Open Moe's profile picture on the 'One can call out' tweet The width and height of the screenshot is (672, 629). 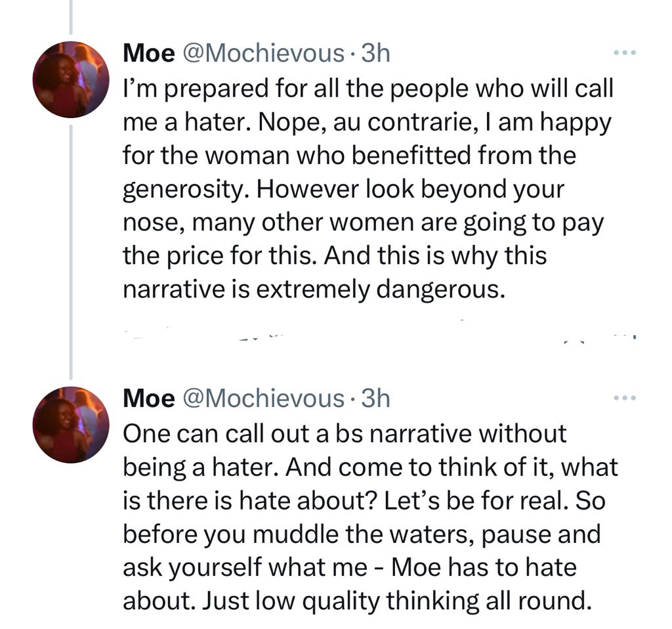71,425
